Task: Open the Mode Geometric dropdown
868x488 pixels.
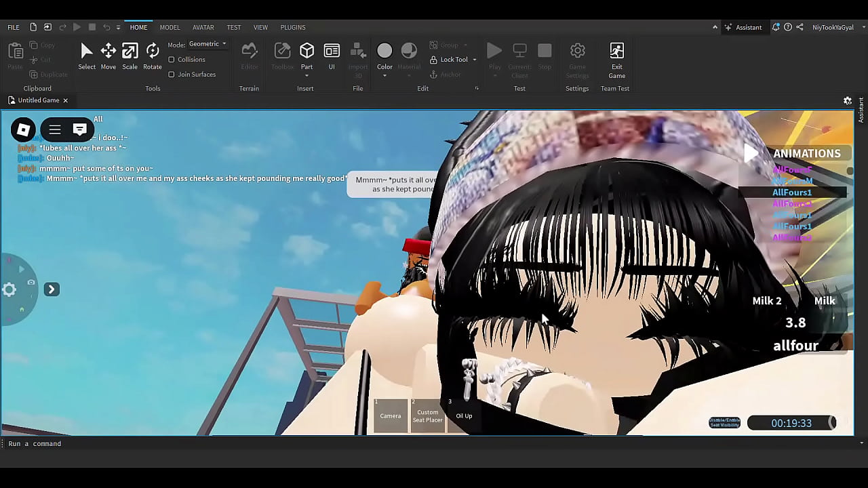Action: tap(208, 44)
